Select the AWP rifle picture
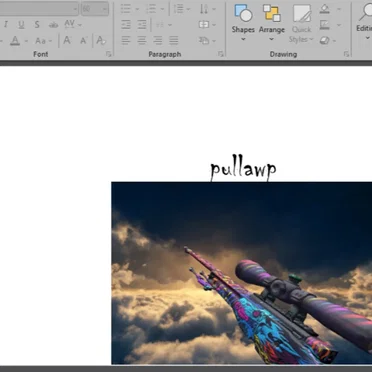This screenshot has height=372, width=372. click(241, 273)
